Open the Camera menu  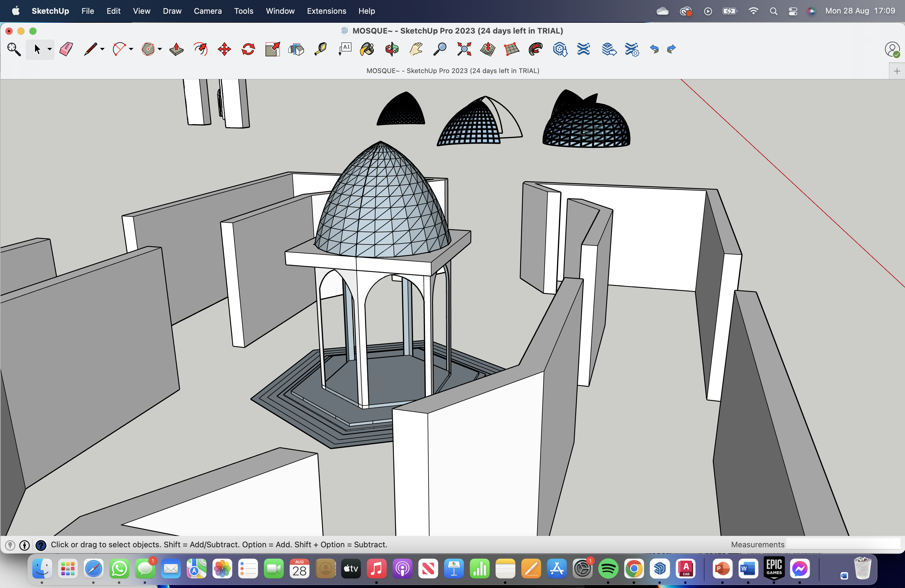pyautogui.click(x=208, y=11)
